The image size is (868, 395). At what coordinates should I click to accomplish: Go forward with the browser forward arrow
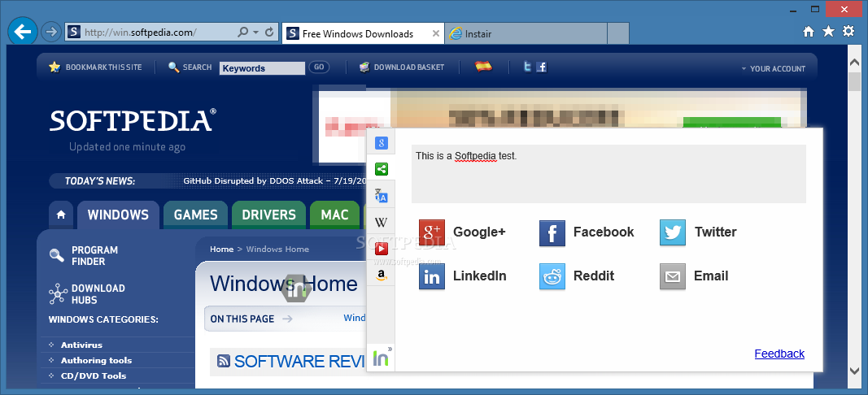51,32
